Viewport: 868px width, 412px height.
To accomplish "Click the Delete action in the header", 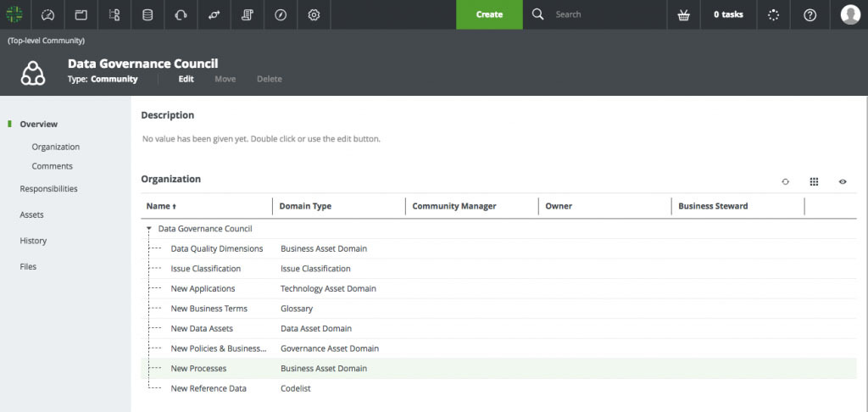I will pyautogui.click(x=270, y=79).
